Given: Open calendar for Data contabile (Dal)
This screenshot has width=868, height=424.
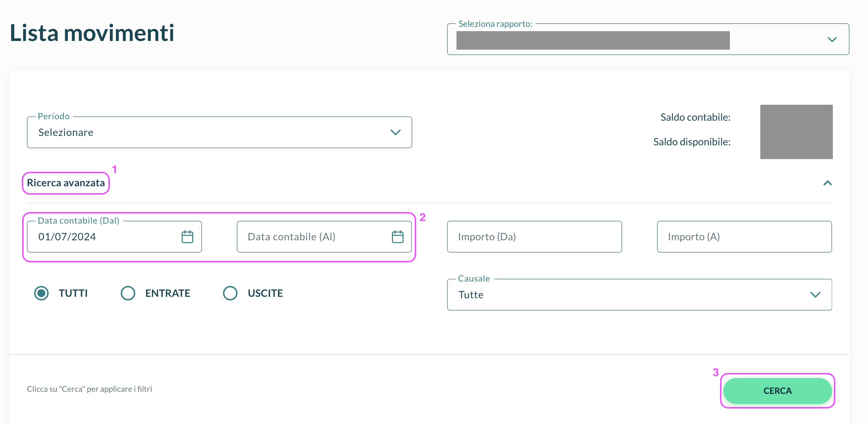Looking at the screenshot, I should pyautogui.click(x=187, y=237).
